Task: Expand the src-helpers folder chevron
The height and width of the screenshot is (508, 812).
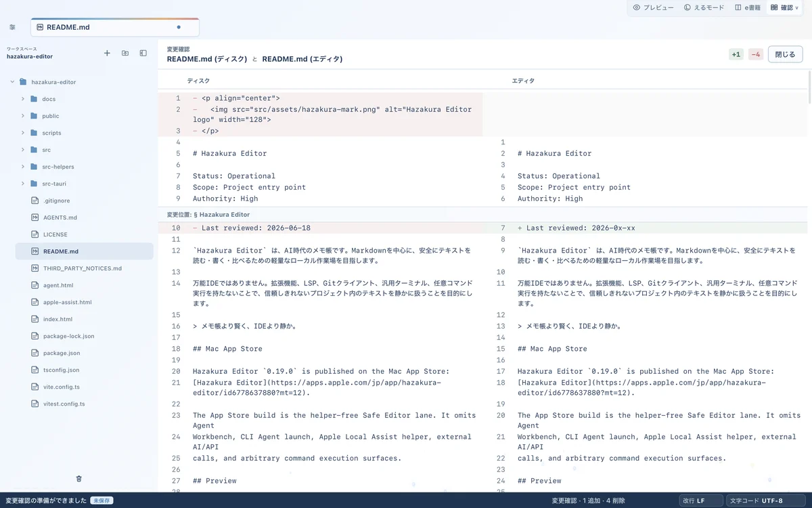Action: (23, 167)
